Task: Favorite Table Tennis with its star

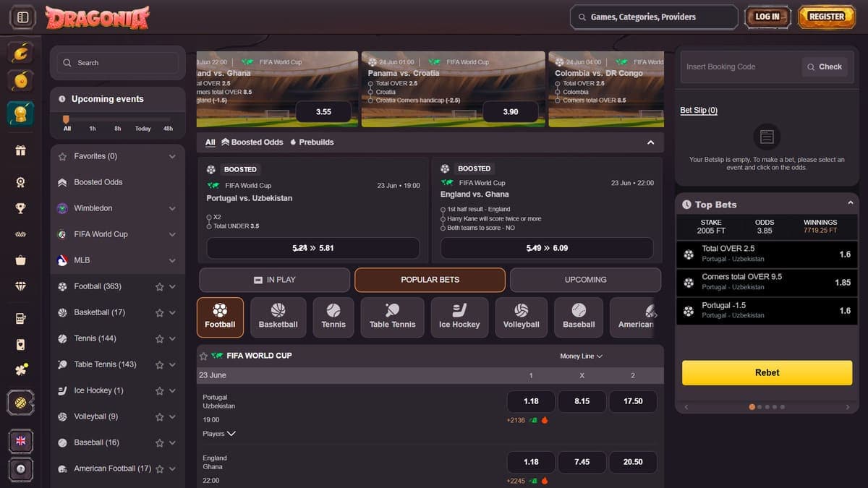Action: pyautogui.click(x=159, y=364)
